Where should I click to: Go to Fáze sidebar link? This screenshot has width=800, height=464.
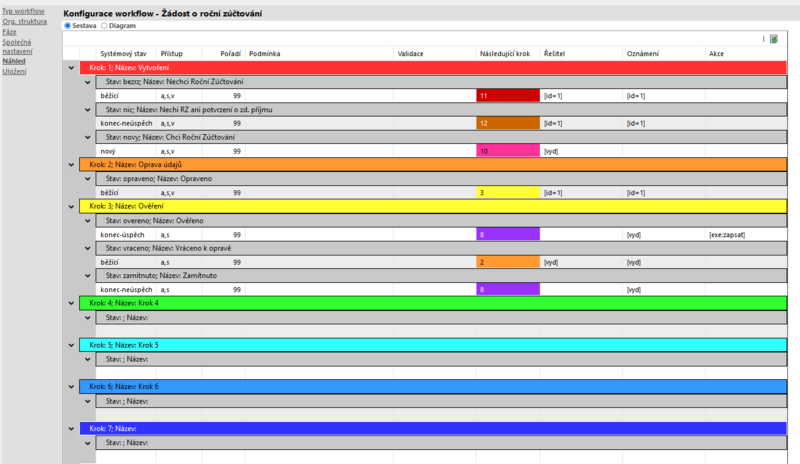coord(9,32)
